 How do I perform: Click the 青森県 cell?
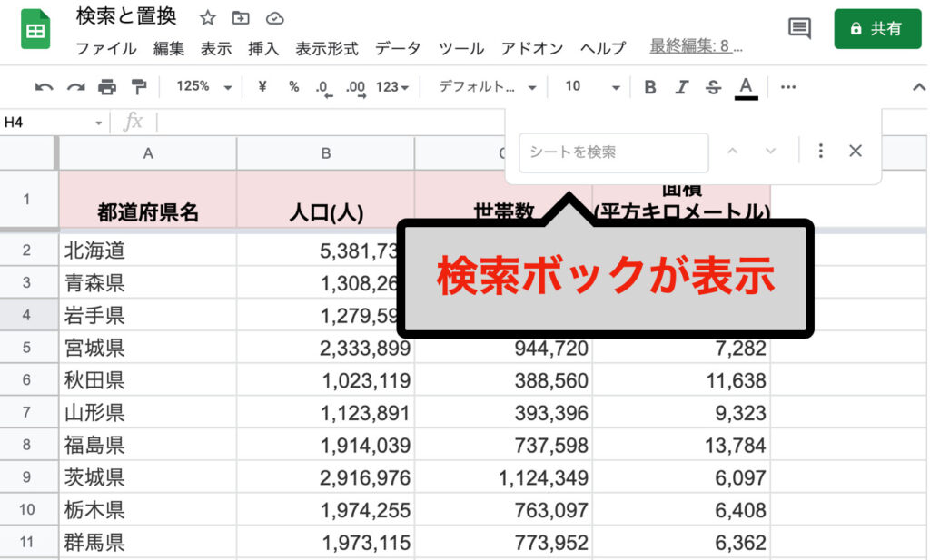148,282
